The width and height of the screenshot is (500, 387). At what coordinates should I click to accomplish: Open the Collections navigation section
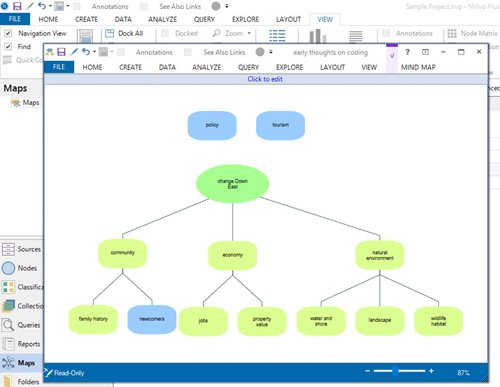point(21,306)
